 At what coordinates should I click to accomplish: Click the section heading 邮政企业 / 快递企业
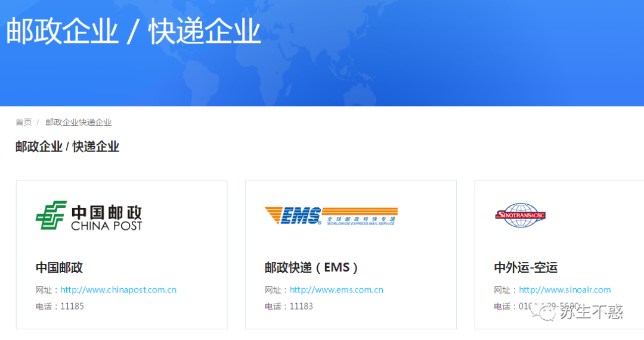(x=67, y=146)
